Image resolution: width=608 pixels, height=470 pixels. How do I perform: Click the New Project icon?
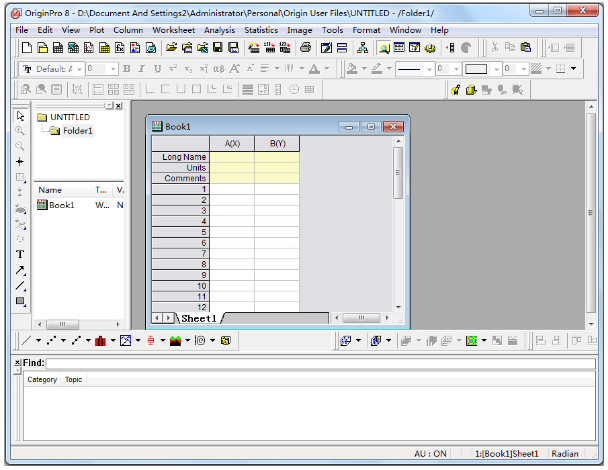26,47
